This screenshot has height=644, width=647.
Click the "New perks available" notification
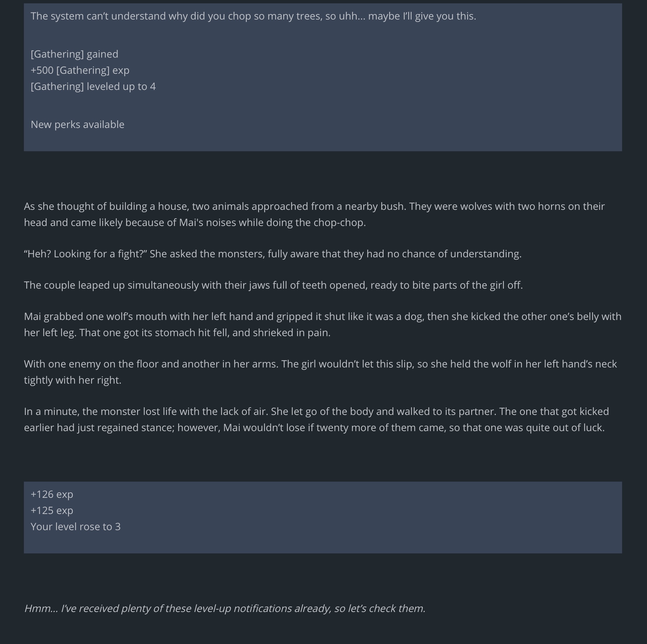pos(77,125)
